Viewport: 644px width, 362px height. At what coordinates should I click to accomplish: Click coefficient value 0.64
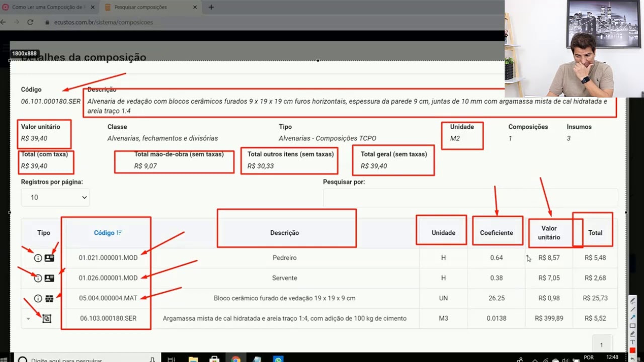click(x=497, y=258)
